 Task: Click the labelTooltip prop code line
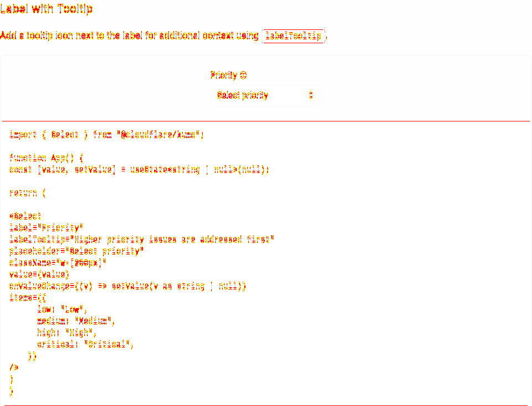click(x=141, y=239)
